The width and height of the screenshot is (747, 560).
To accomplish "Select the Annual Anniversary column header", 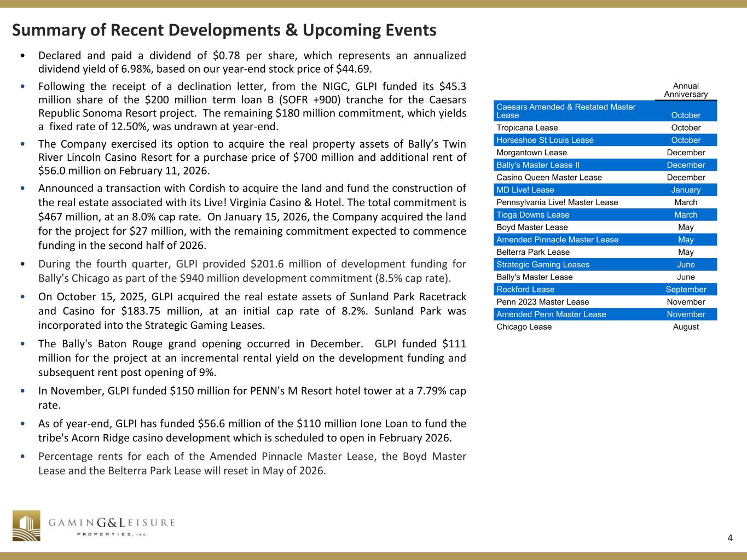I will [685, 90].
